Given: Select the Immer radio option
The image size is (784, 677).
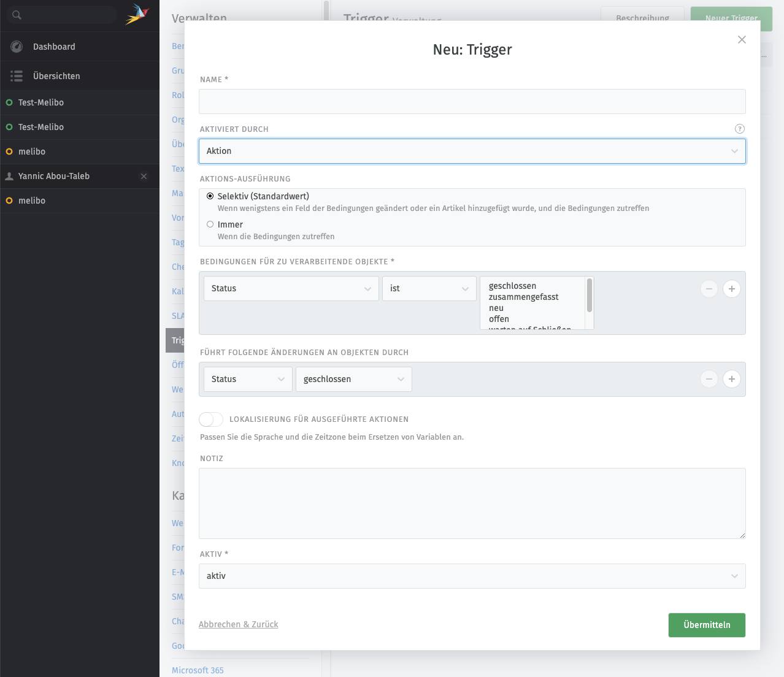Looking at the screenshot, I should click(210, 224).
